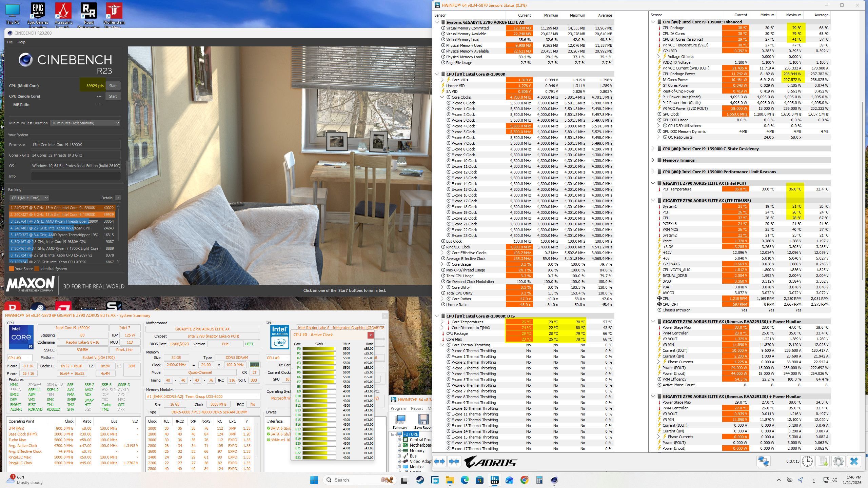
Task: Open the Minimum Test Duration dropdown
Action: point(85,123)
